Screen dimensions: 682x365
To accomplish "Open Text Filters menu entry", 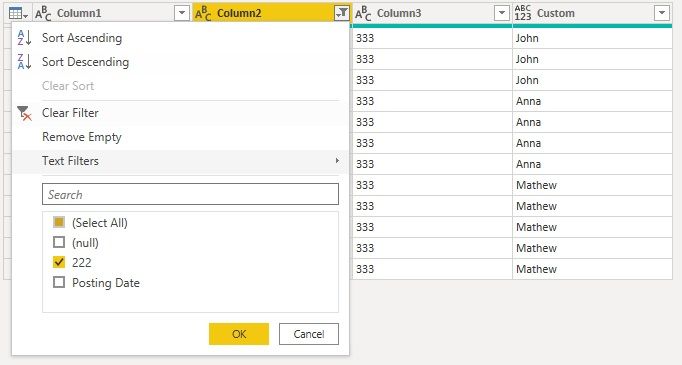I will click(x=181, y=161).
